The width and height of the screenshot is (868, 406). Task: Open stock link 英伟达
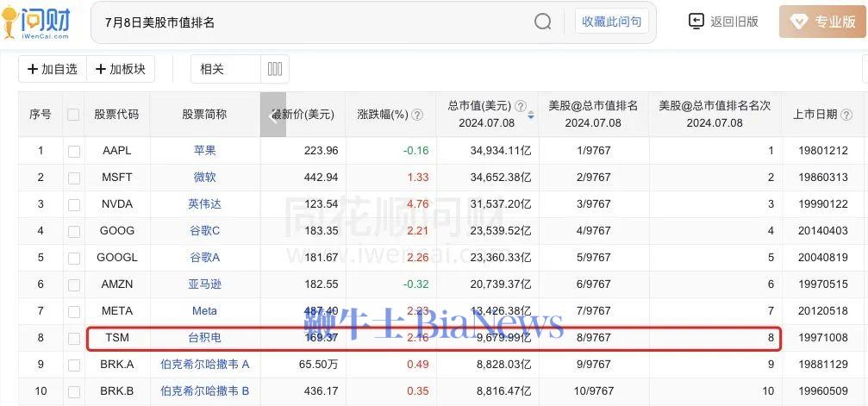pos(205,203)
